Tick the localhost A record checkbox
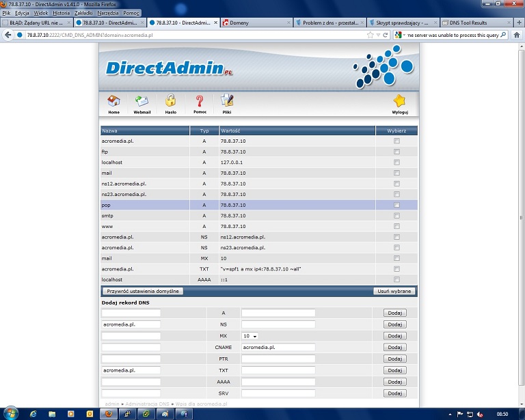The height and width of the screenshot is (420, 525). (x=396, y=163)
